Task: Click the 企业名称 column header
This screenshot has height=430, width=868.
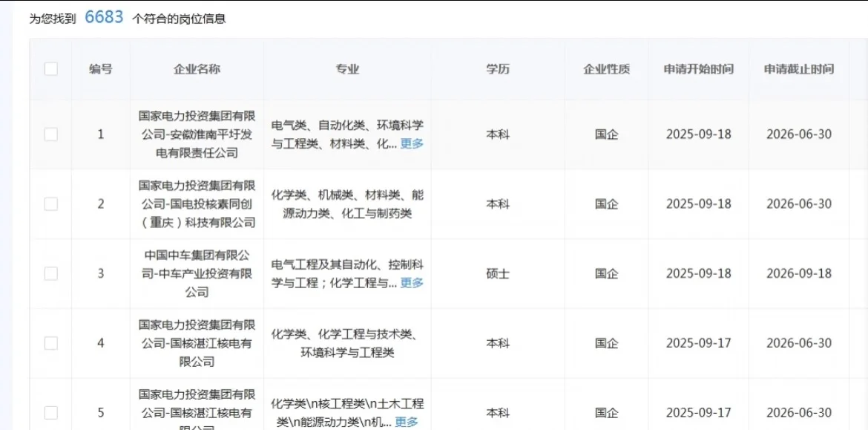Action: click(195, 68)
